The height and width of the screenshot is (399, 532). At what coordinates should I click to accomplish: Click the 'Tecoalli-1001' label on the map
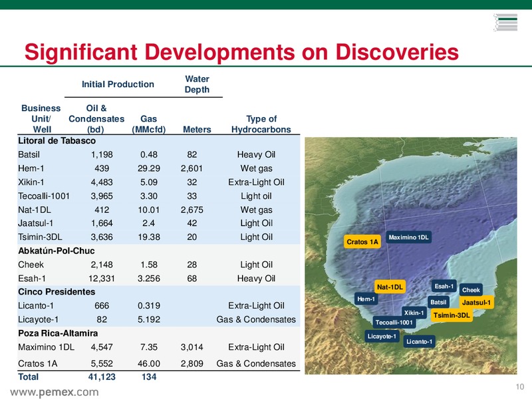[394, 323]
